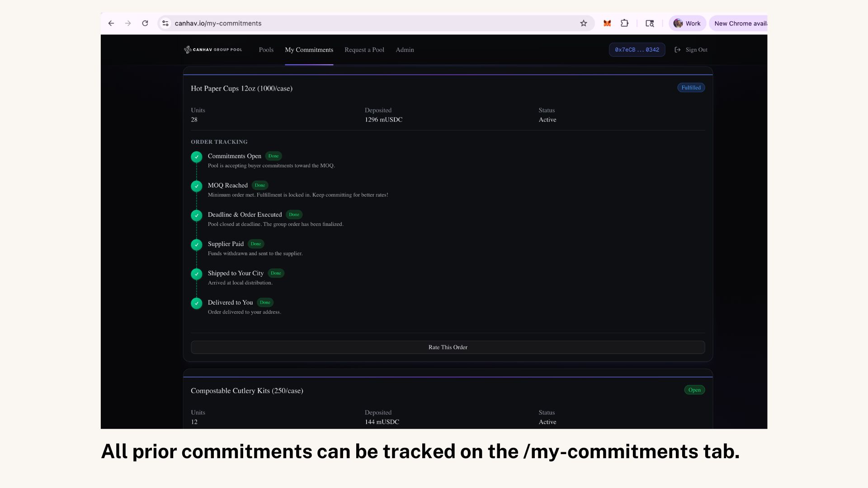868x488 pixels.
Task: Select the My Commitments tab
Action: coord(309,50)
